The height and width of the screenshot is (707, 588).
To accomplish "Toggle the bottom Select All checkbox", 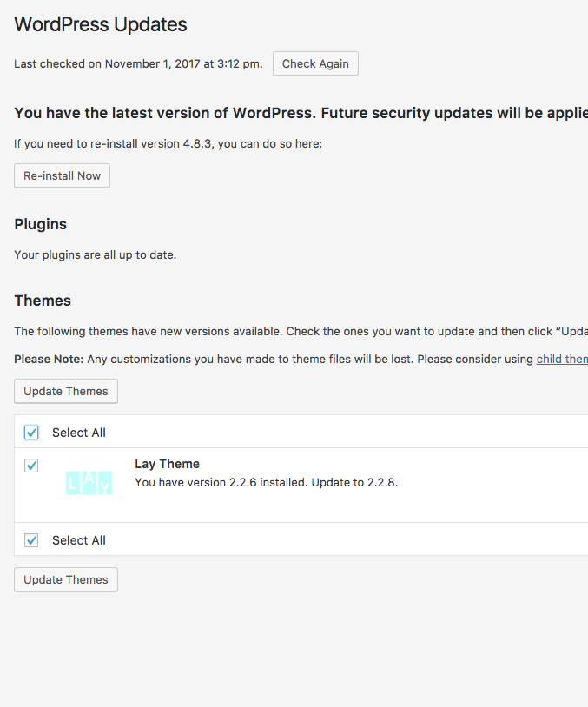I will (32, 540).
